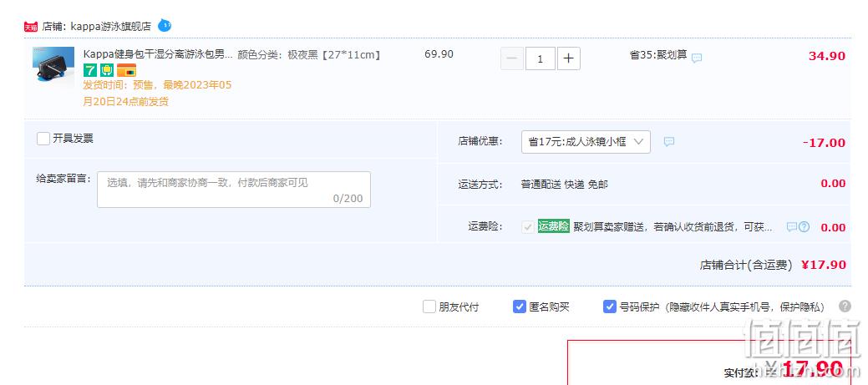Increase quantity with the plus button
Screen dimensions: 868x385
pos(569,58)
